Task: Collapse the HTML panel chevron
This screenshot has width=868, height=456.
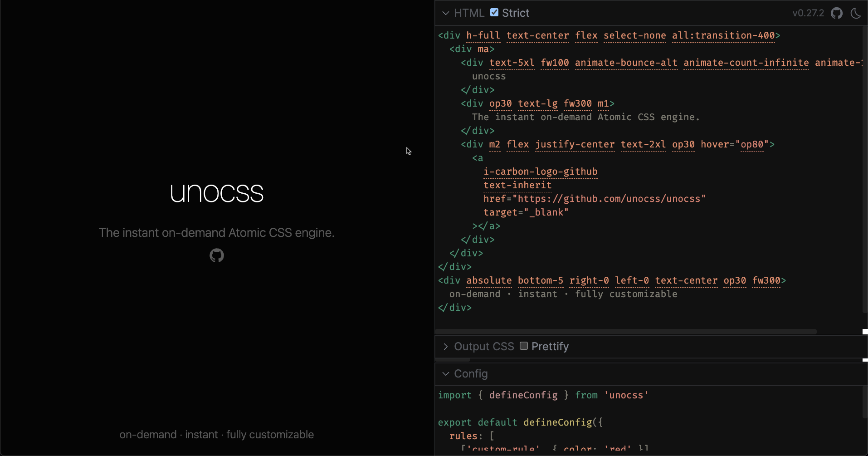Action: [446, 13]
